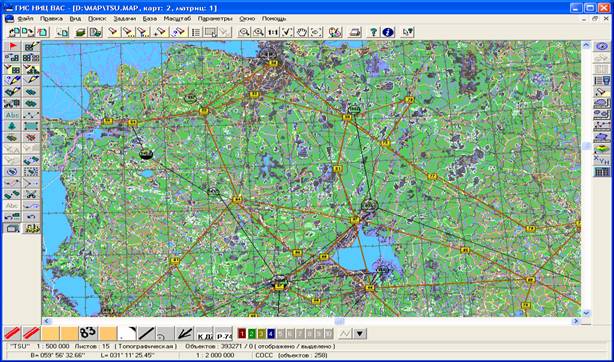Toggle numbered layer button 1 (red)
614x362 pixels.
click(242, 334)
